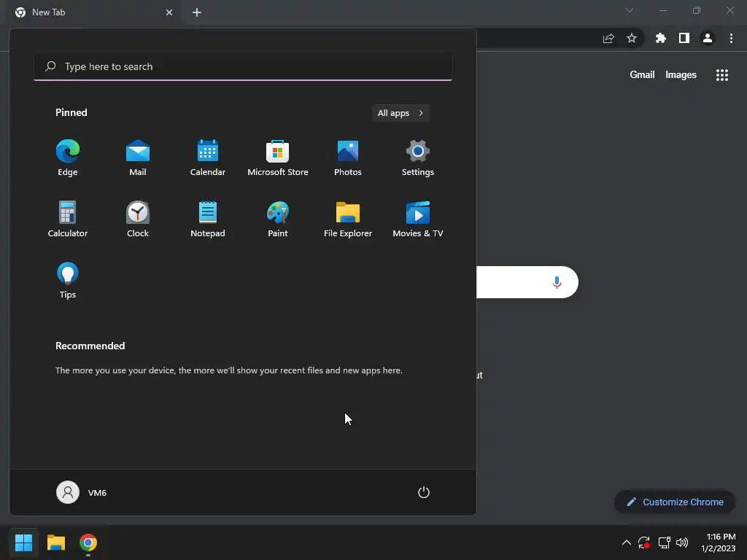Expand the All apps list

tap(400, 113)
